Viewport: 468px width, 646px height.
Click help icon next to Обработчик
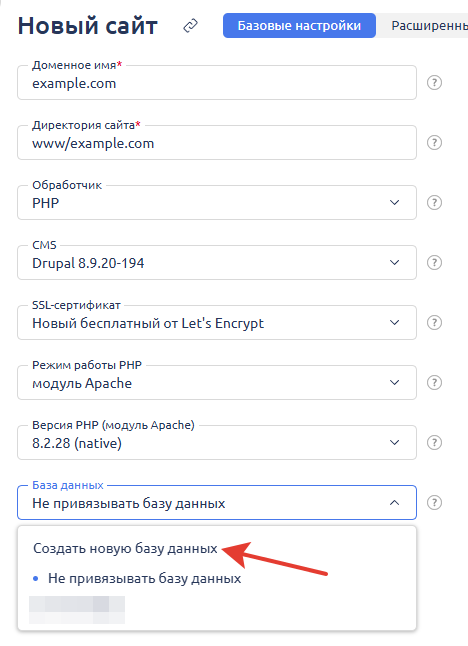coord(434,202)
